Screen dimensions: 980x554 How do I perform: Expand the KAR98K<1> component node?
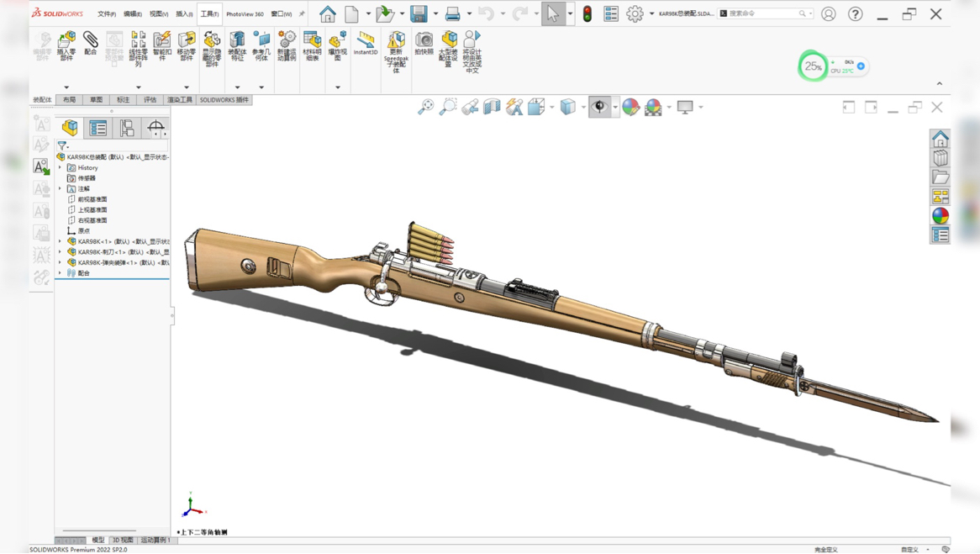coord(61,241)
